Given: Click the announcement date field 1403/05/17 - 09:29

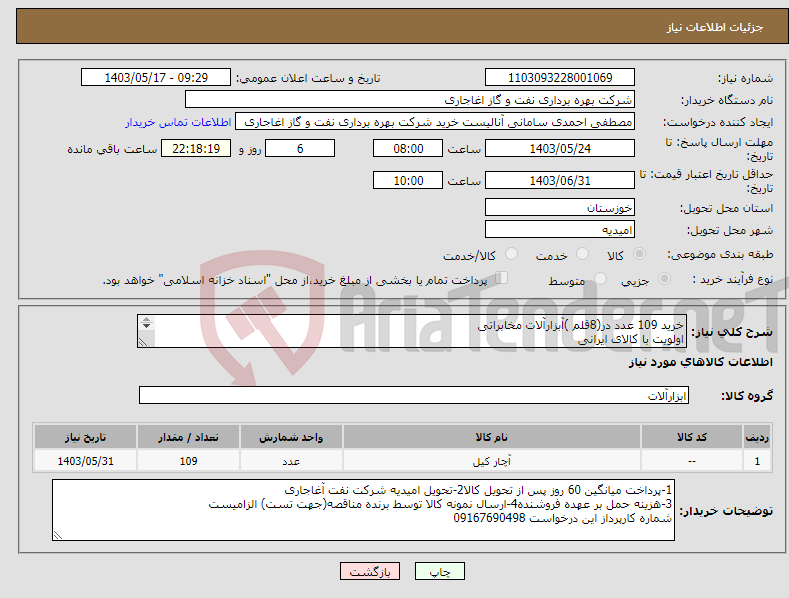Looking at the screenshot, I should [x=156, y=78].
